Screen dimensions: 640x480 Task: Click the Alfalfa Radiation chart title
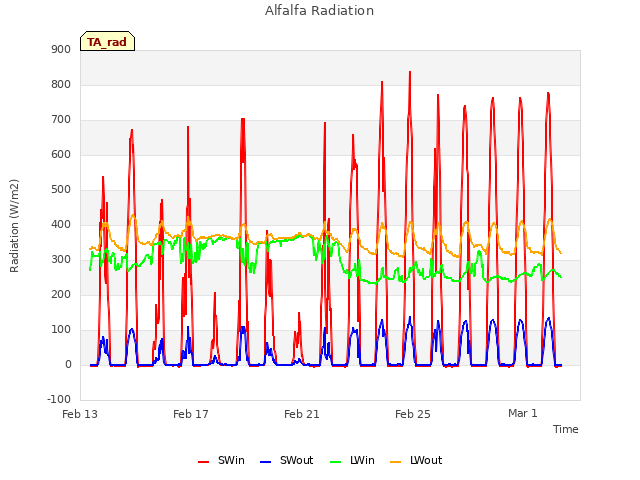click(x=319, y=10)
